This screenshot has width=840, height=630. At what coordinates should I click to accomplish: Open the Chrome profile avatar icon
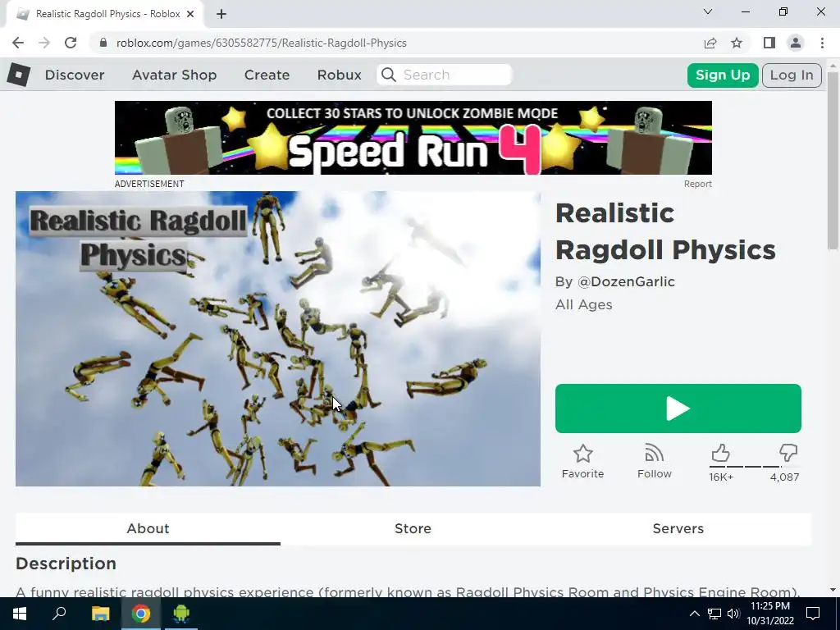point(796,43)
